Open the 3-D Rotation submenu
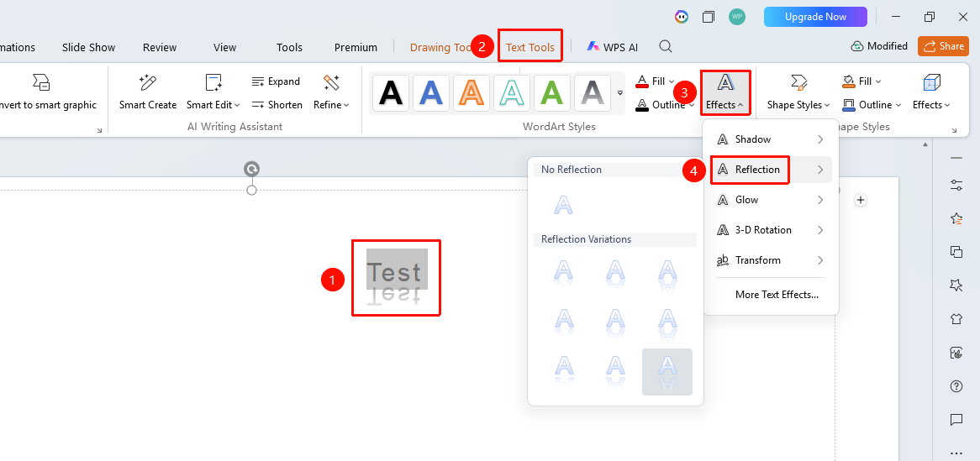The image size is (980, 461). coord(772,230)
